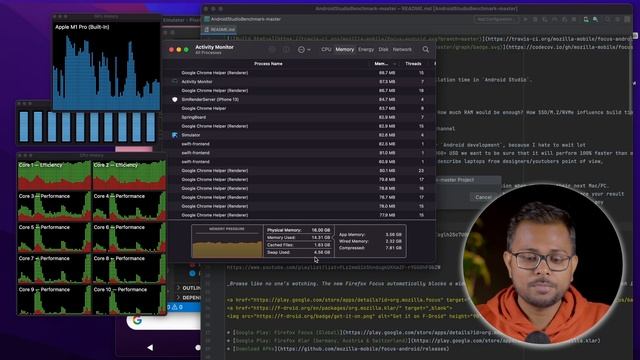Click the Cached Files entry in memory summary
Viewport: 640px width, 360px height.
coord(298,245)
